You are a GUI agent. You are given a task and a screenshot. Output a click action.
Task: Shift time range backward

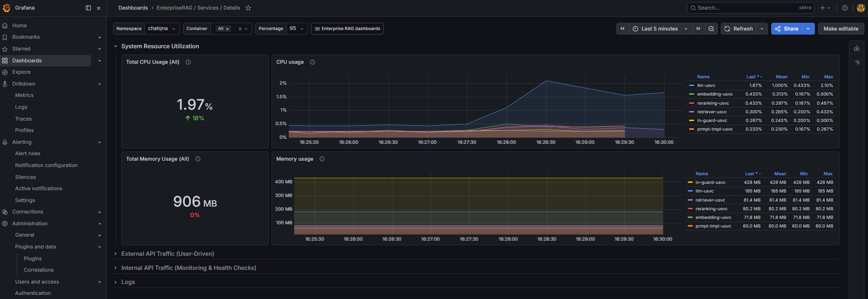coord(622,29)
